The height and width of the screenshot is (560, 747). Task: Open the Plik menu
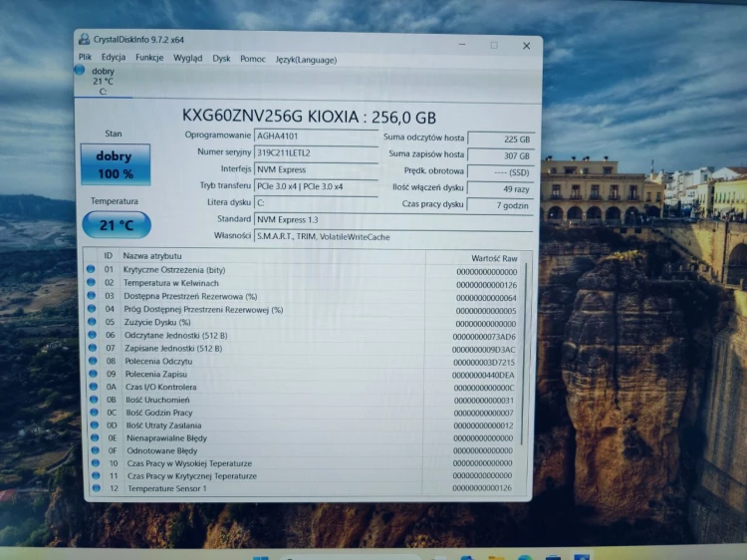pos(85,57)
